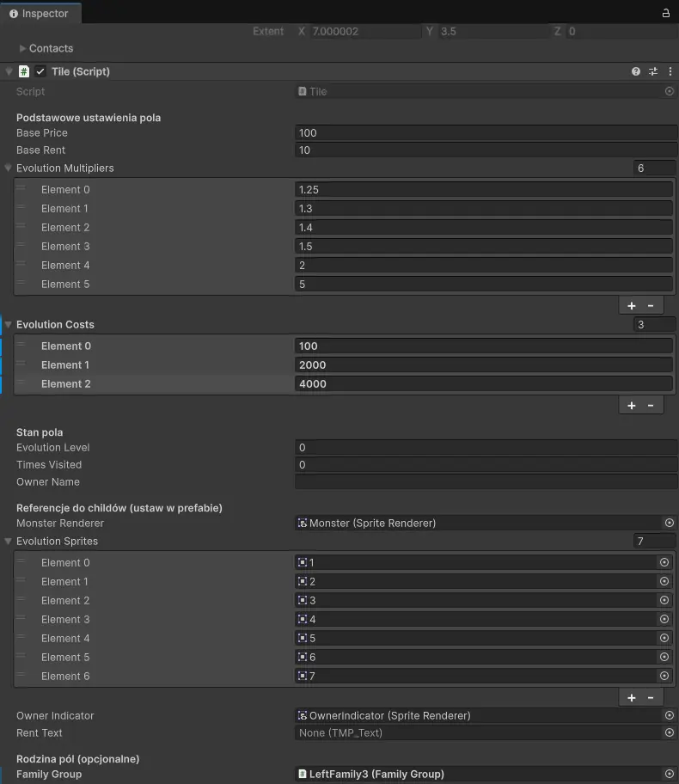The width and height of the screenshot is (679, 784).
Task: Open object picker for Evolution Sprites Element 6
Action: (x=664, y=676)
